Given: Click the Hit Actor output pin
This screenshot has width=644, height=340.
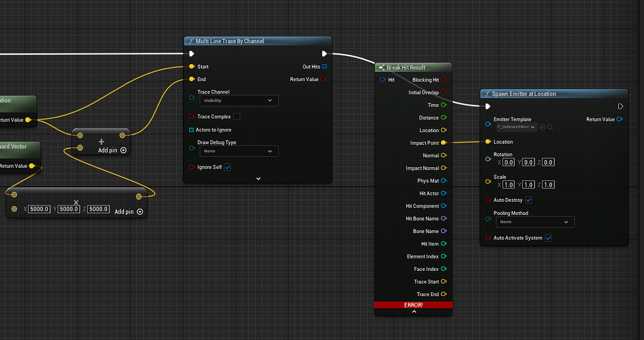Looking at the screenshot, I should pos(443,194).
